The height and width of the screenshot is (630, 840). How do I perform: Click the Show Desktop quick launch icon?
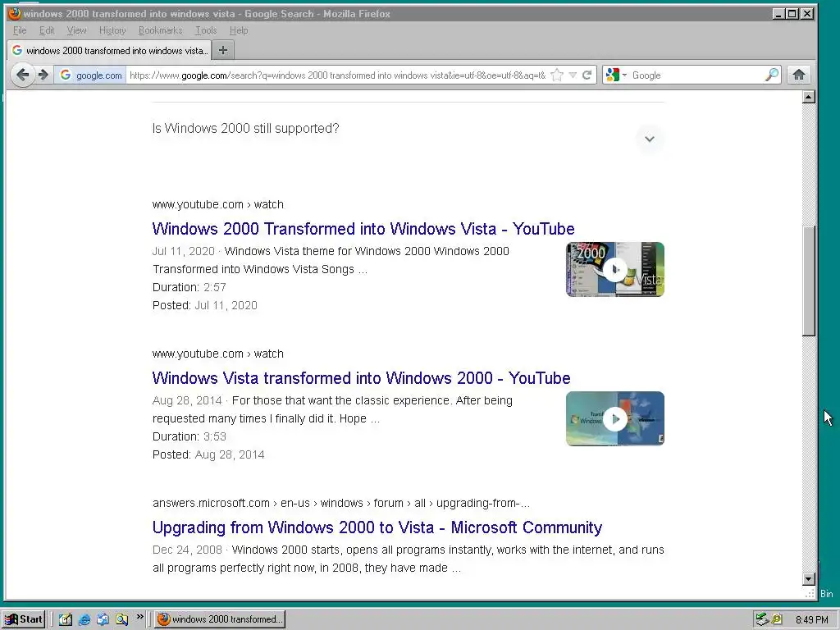(x=66, y=619)
